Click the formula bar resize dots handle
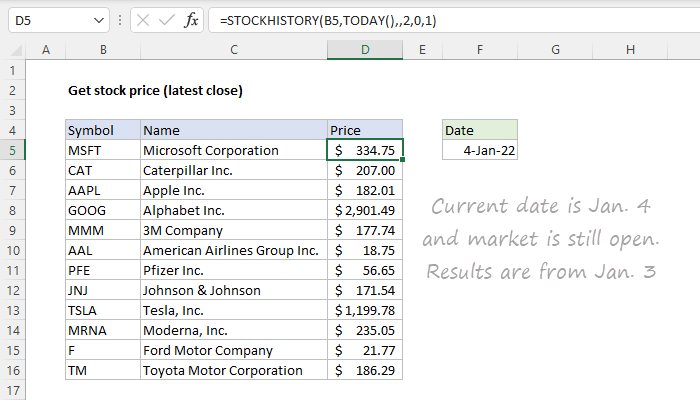The image size is (700, 400). [x=120, y=21]
